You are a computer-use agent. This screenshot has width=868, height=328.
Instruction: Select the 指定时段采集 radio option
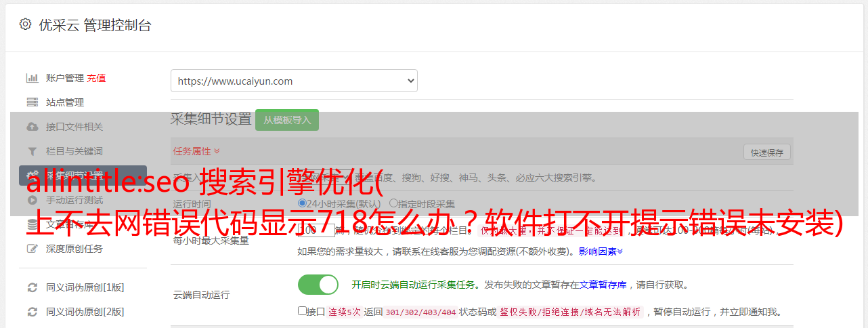[393, 203]
